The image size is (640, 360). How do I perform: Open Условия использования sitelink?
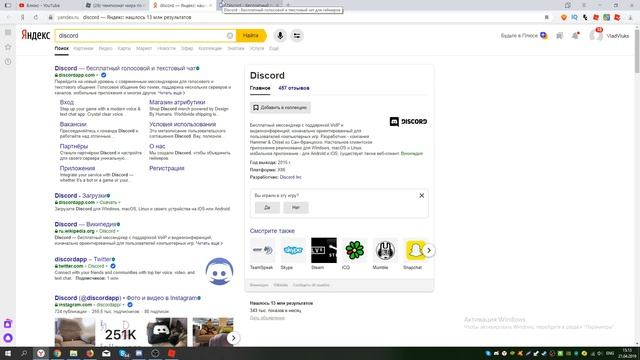[x=182, y=124]
